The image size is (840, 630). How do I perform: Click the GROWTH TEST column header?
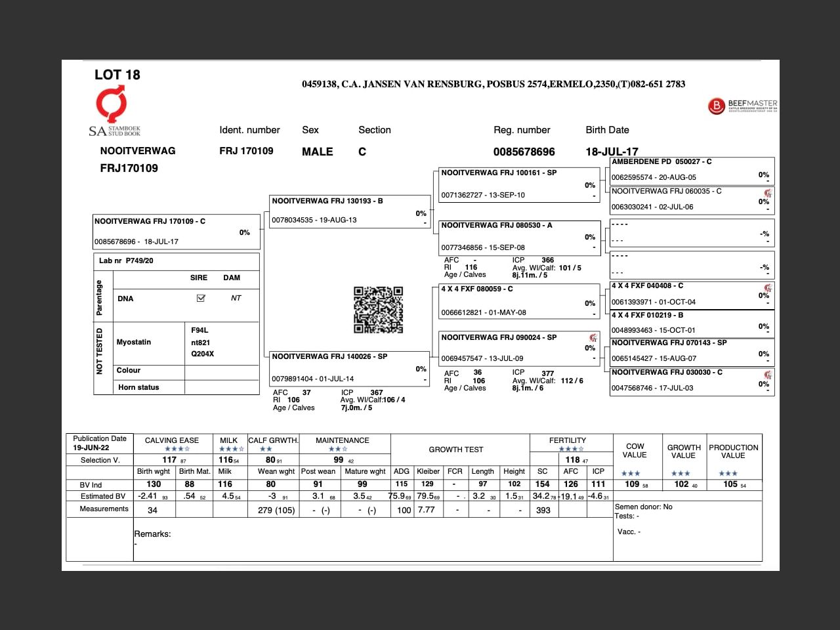point(456,450)
